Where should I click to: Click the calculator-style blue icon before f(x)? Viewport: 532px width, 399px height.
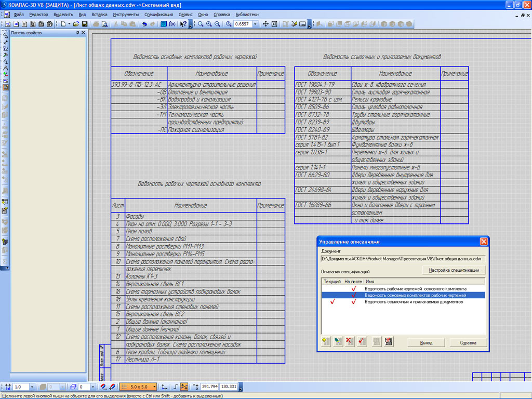(164, 24)
